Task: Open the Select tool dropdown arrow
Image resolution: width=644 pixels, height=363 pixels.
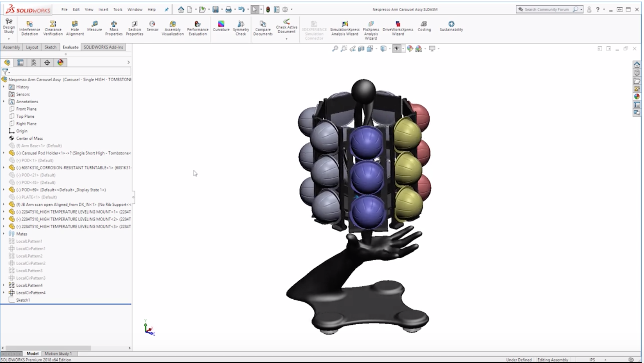Action: click(261, 9)
